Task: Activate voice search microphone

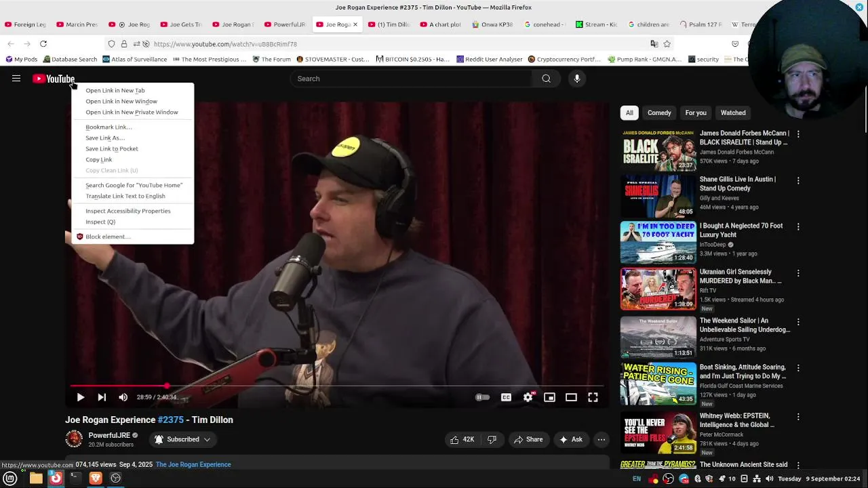Action: pyautogui.click(x=577, y=79)
